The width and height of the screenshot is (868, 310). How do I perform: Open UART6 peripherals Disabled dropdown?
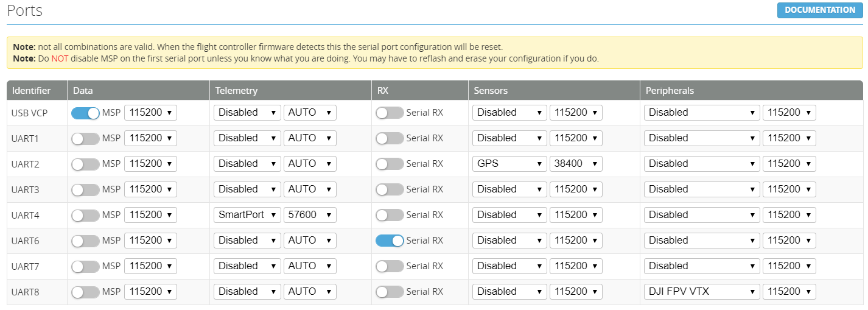coord(701,241)
